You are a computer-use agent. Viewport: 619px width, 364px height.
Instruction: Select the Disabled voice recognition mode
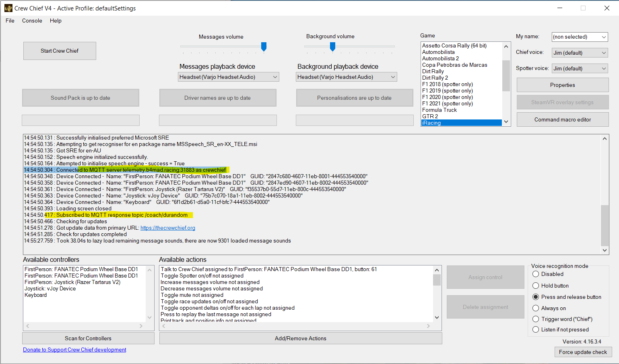[548, 274]
